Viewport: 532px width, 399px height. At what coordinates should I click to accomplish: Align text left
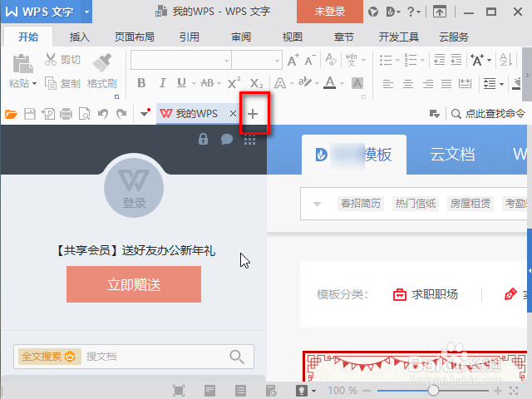pyautogui.click(x=388, y=83)
